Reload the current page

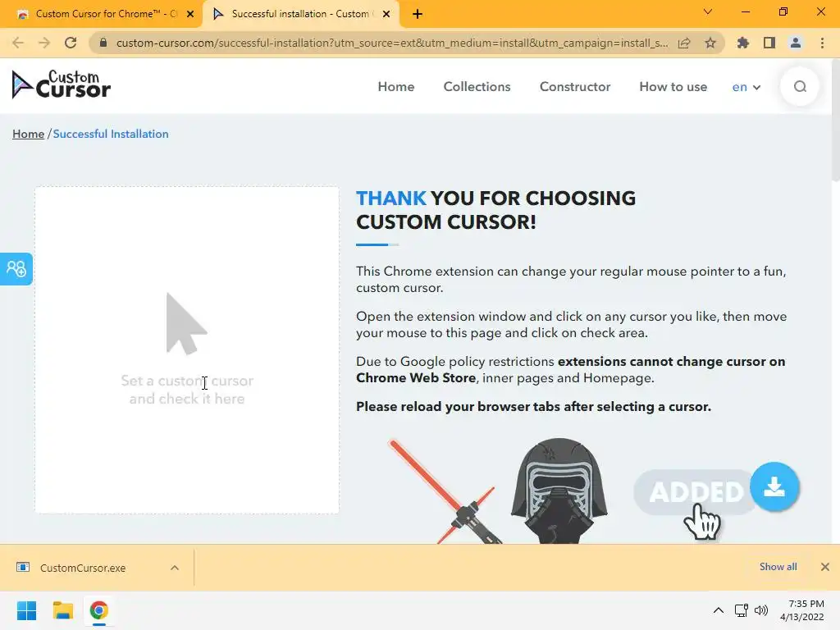point(71,43)
